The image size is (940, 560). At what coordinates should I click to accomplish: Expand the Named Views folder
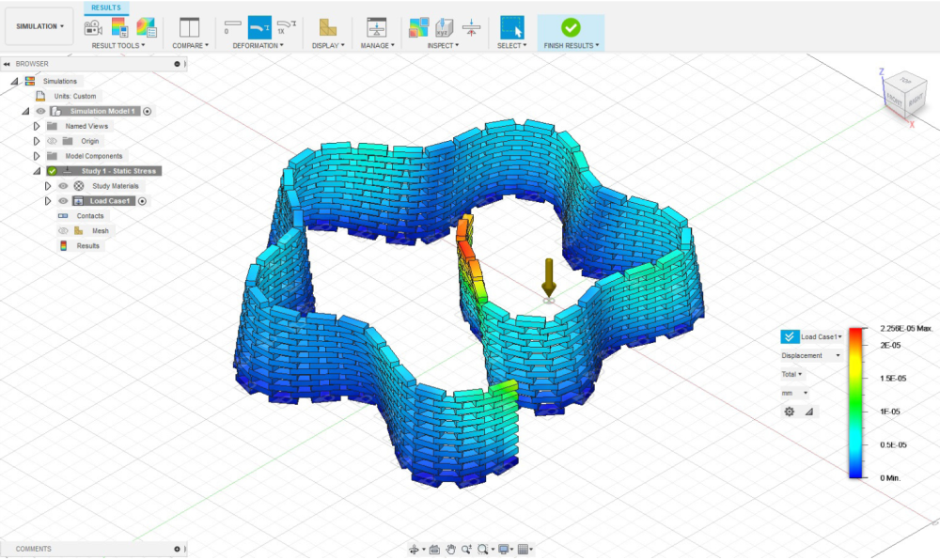(37, 126)
